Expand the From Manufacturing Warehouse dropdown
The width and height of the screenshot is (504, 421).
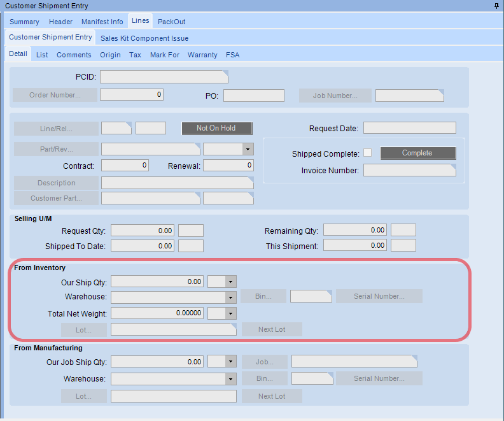coord(231,379)
